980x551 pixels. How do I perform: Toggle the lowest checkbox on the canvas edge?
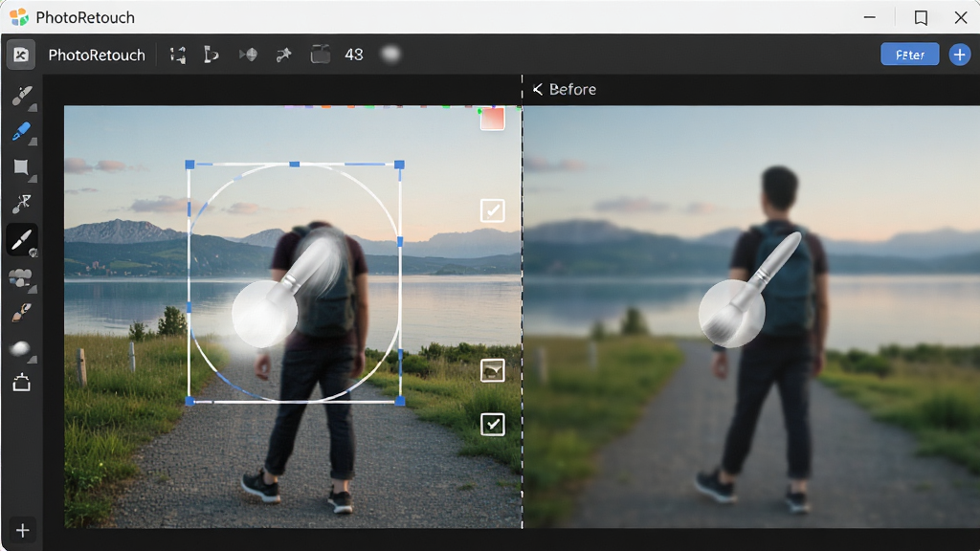click(493, 424)
